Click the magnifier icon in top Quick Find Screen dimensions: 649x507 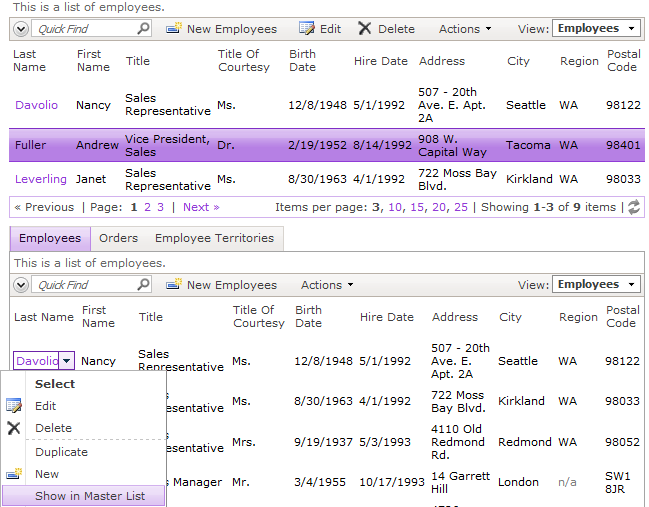(143, 29)
